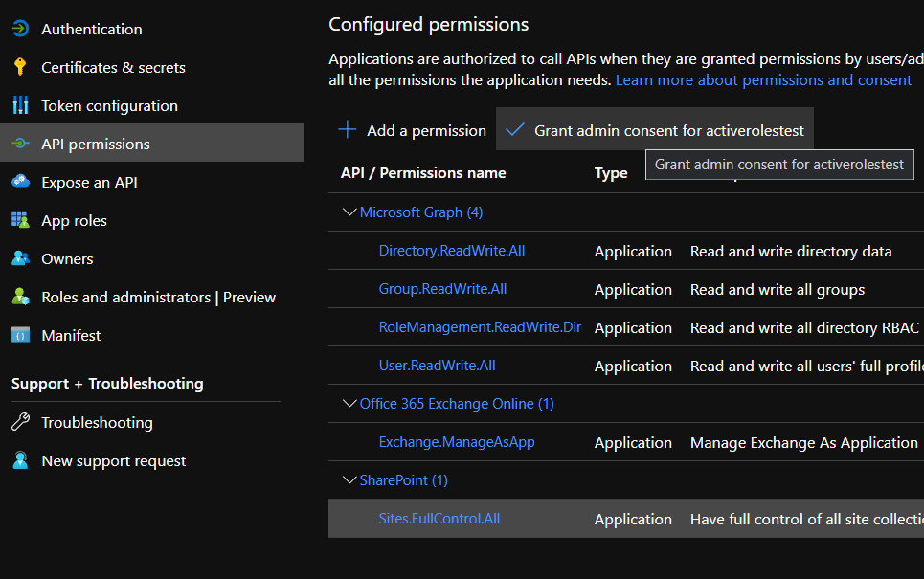Click the Authentication arrow icon
This screenshot has height=579, width=924.
tap(20, 29)
